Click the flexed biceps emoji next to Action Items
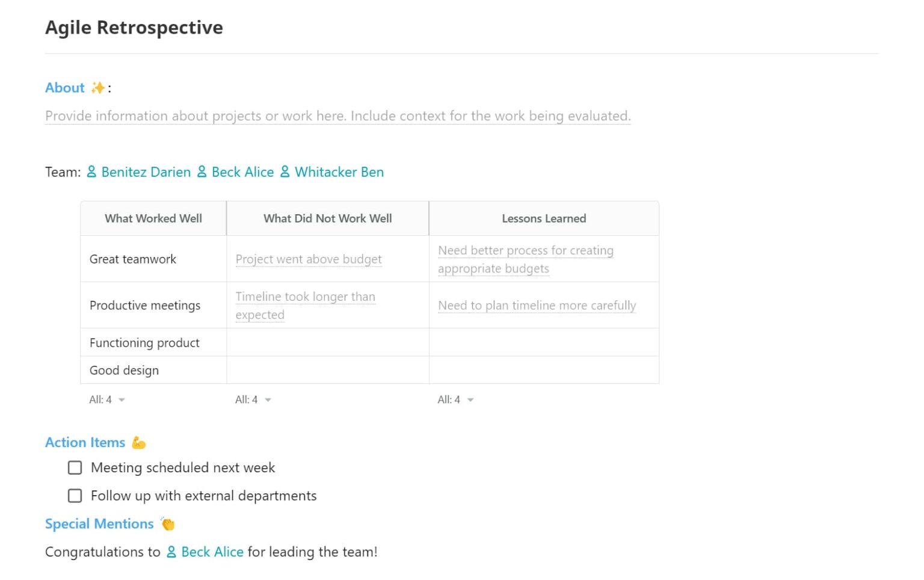 138,442
